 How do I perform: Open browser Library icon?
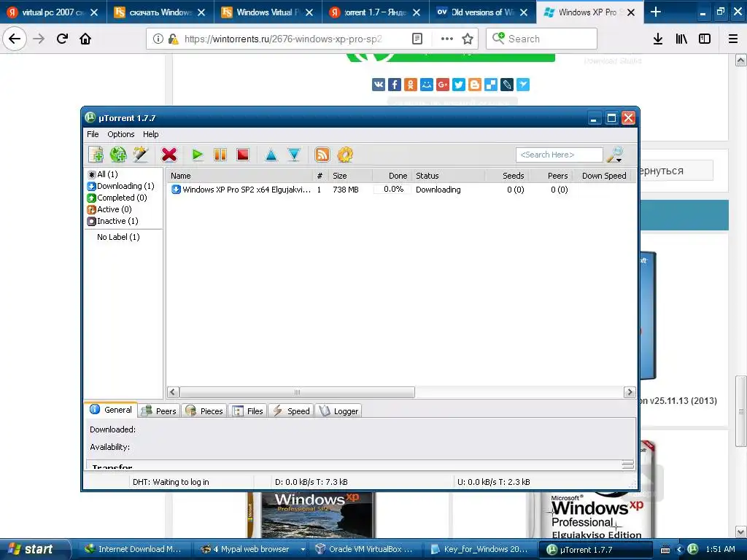(x=681, y=39)
